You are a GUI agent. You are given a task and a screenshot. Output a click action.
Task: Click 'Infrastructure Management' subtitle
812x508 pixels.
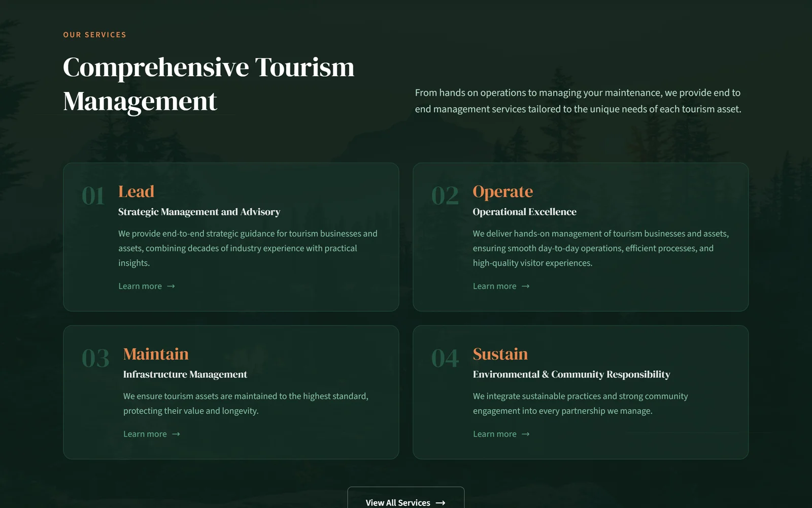point(185,375)
